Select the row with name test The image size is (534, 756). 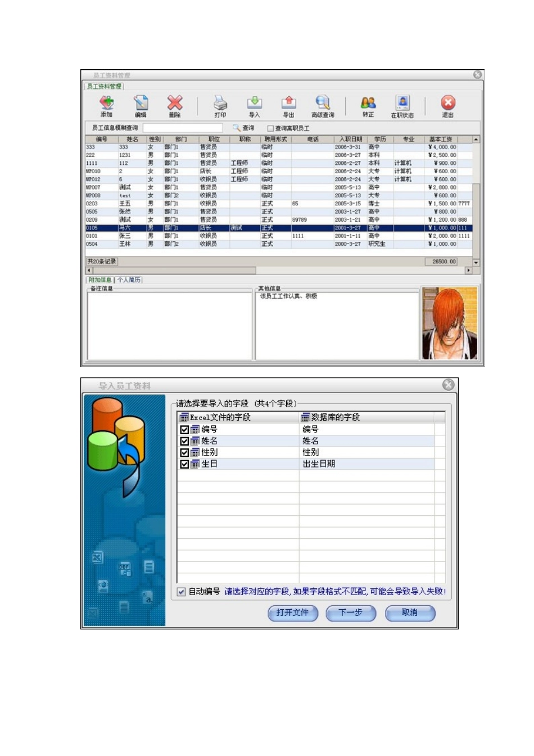279,196
